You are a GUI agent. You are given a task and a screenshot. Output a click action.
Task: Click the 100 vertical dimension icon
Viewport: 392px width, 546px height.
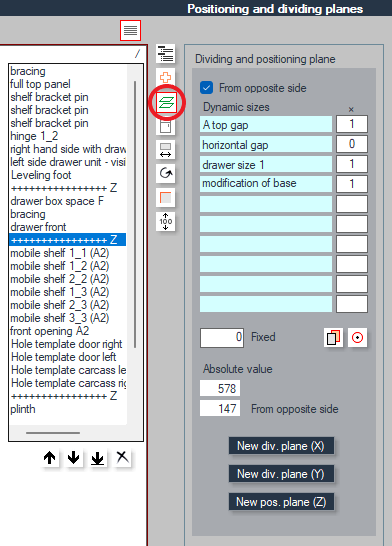coord(165,221)
